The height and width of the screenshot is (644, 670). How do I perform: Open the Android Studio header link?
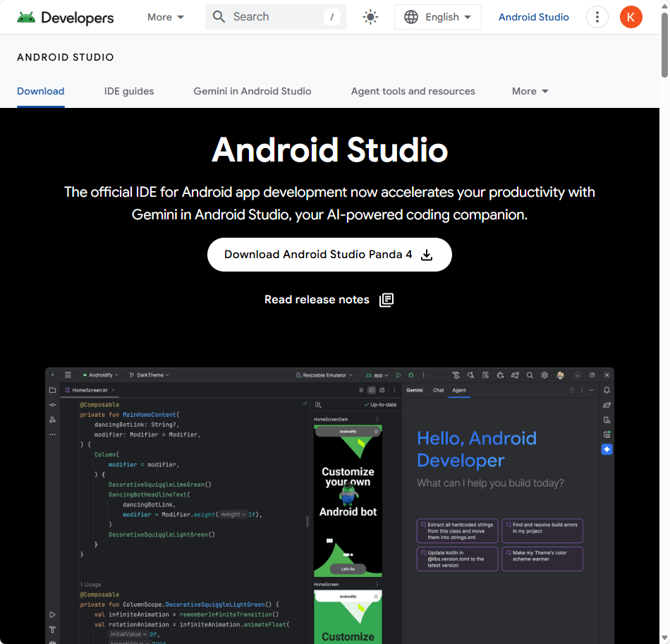pos(534,17)
